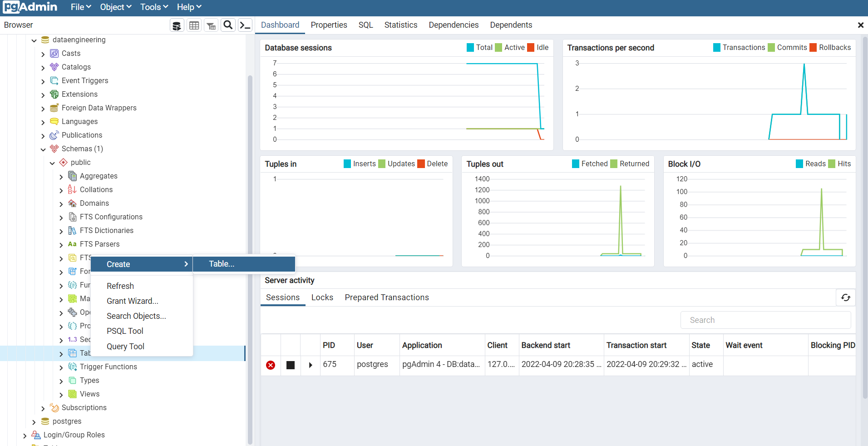Collapse the public schema node

tap(52, 163)
